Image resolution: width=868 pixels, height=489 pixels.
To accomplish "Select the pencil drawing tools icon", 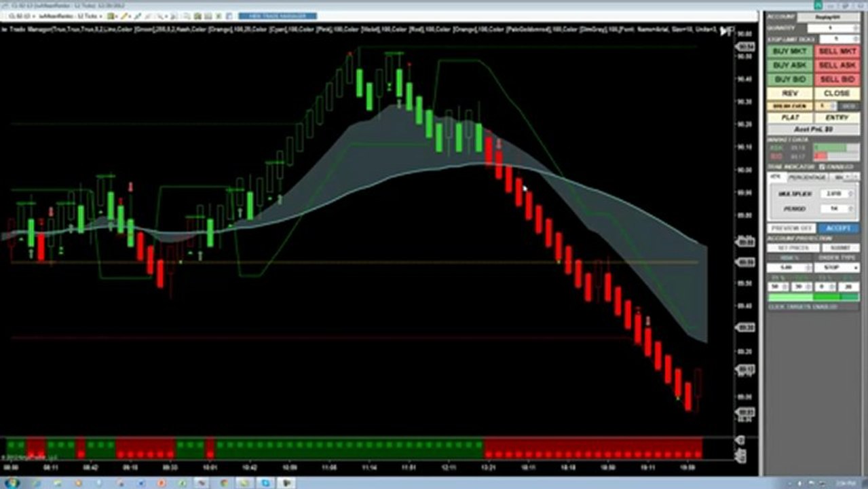I will pos(126,16).
